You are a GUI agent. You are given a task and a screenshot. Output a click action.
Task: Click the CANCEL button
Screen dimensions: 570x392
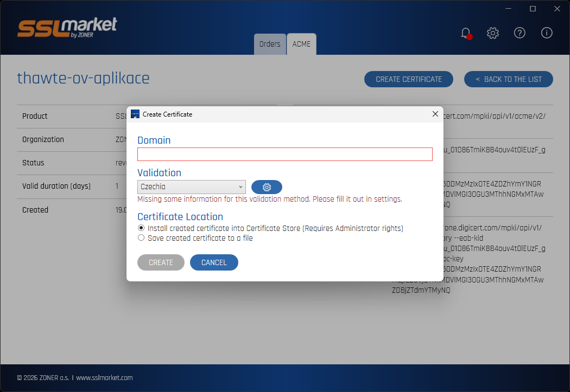(x=214, y=262)
